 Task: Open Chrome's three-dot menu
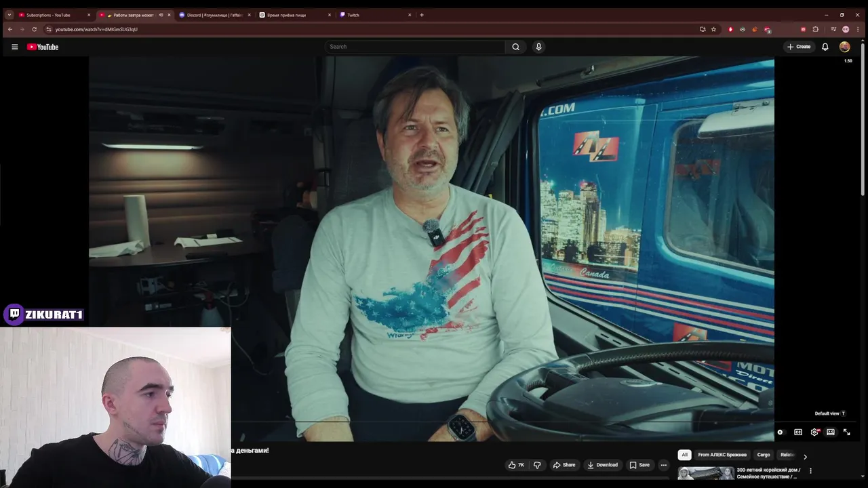pyautogui.click(x=858, y=29)
